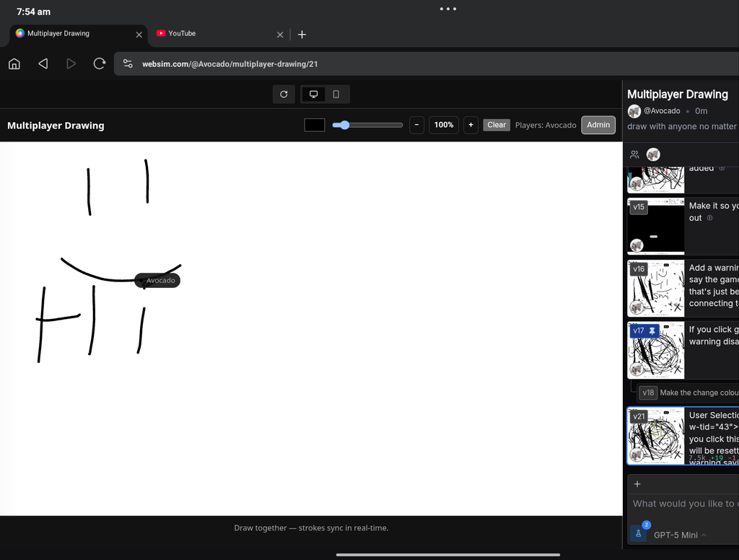Expand the GPT-5 Mini model selector
Screen dimensions: 739x560
680,535
